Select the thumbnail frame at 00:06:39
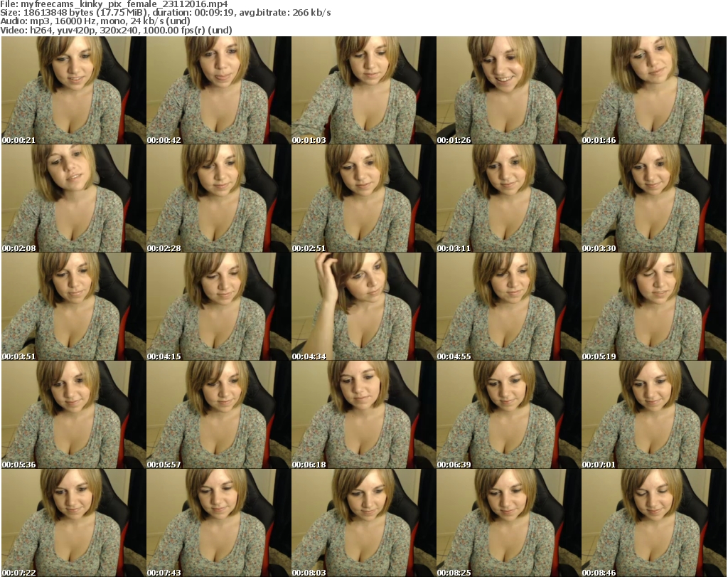This screenshot has width=728, height=577. click(509, 415)
